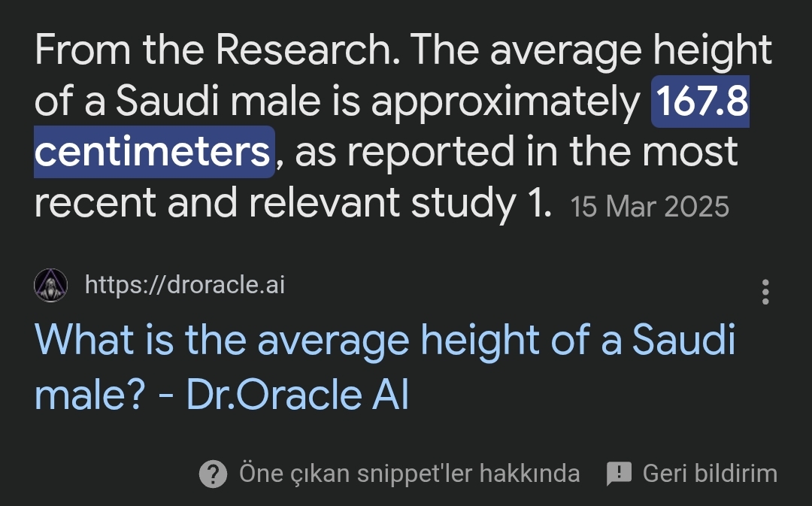
Task: Click the Dr.Oracle hooded figure favicon
Action: click(51, 285)
